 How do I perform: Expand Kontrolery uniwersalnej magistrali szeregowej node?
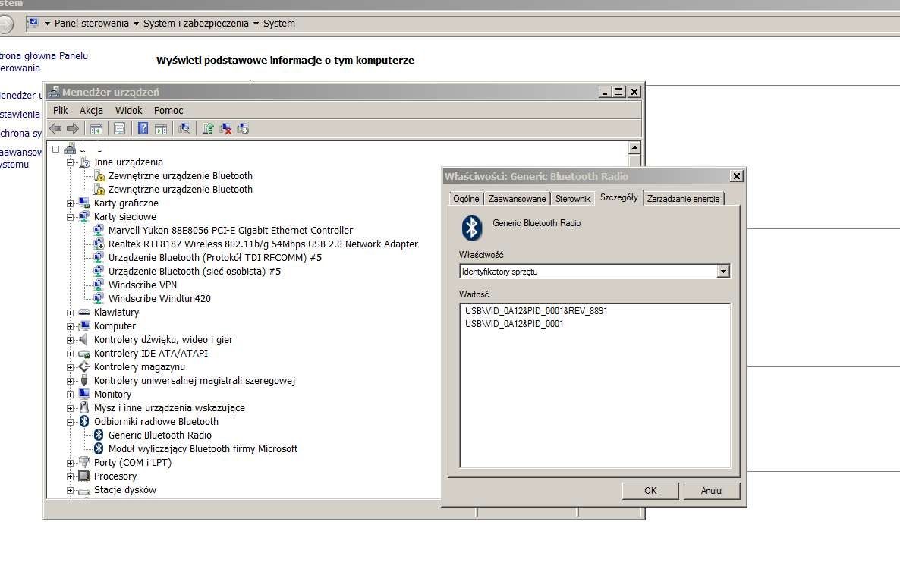click(70, 381)
